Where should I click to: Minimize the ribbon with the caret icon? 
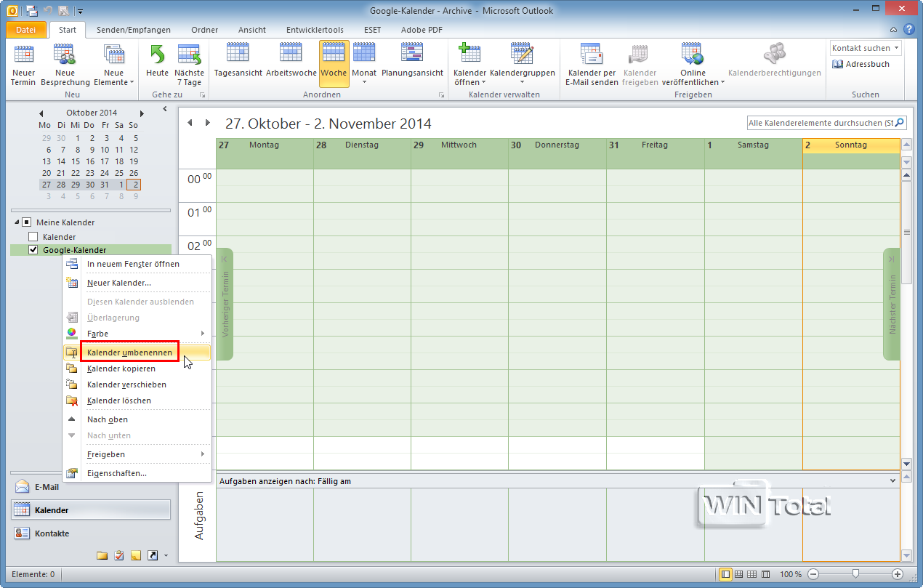(894, 30)
